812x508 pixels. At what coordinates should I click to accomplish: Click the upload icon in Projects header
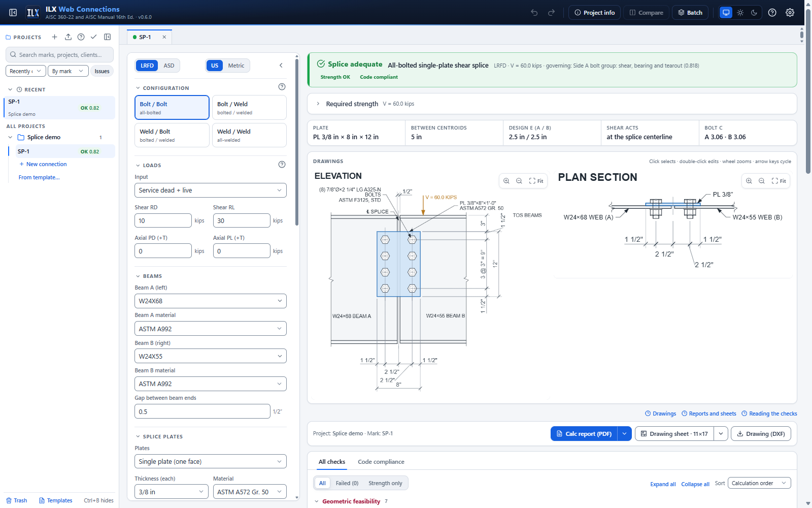[x=68, y=37]
